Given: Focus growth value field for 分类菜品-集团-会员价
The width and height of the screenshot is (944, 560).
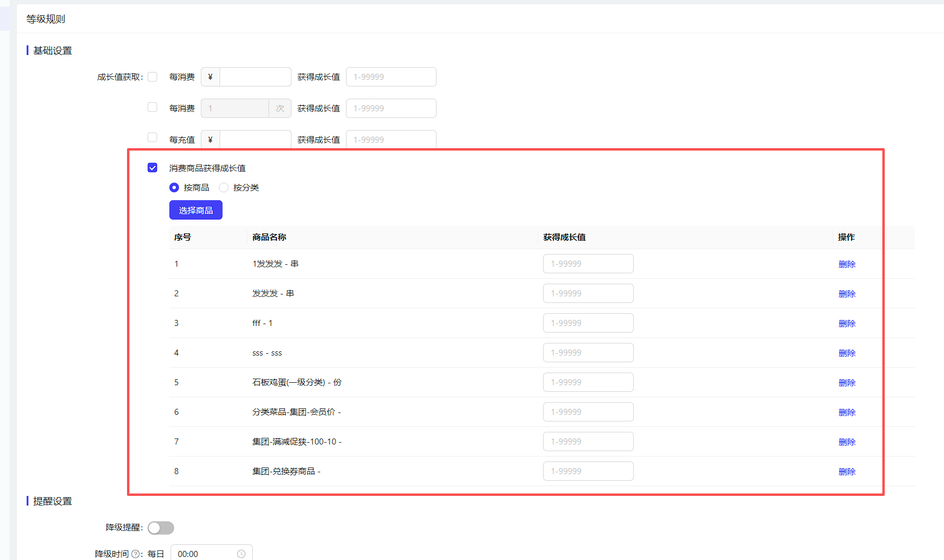Looking at the screenshot, I should (x=588, y=412).
